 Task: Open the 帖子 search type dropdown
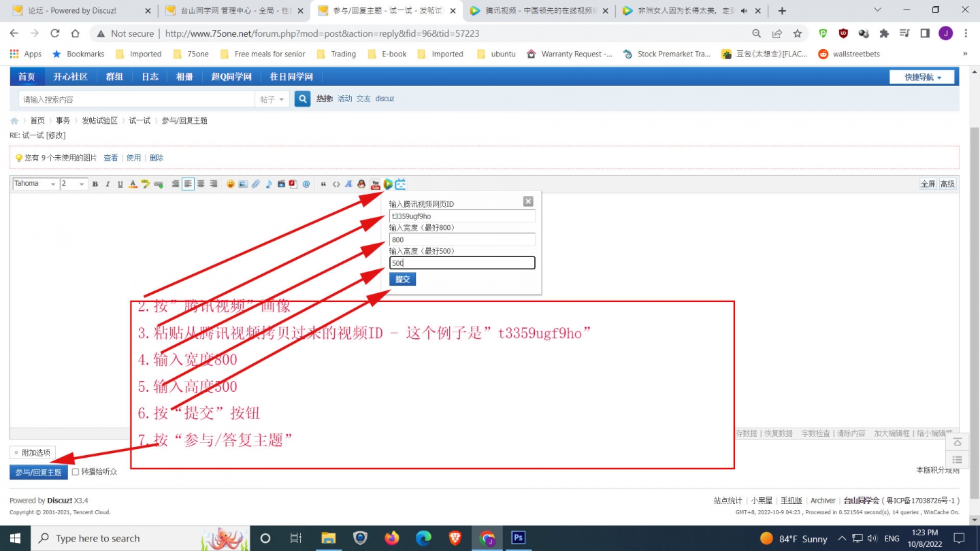click(x=272, y=99)
